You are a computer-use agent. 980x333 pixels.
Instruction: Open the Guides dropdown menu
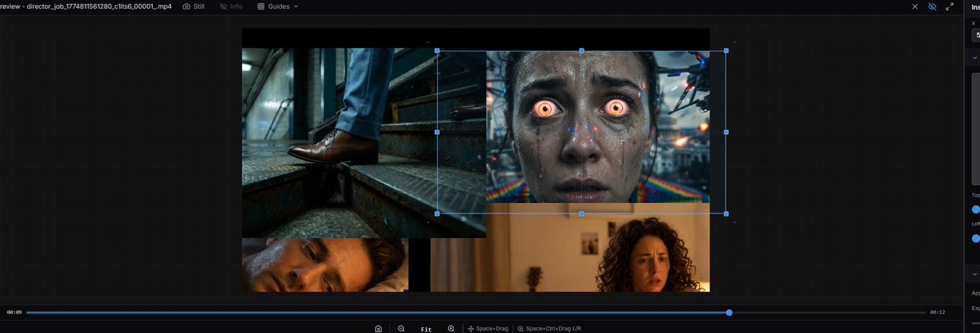pyautogui.click(x=278, y=7)
